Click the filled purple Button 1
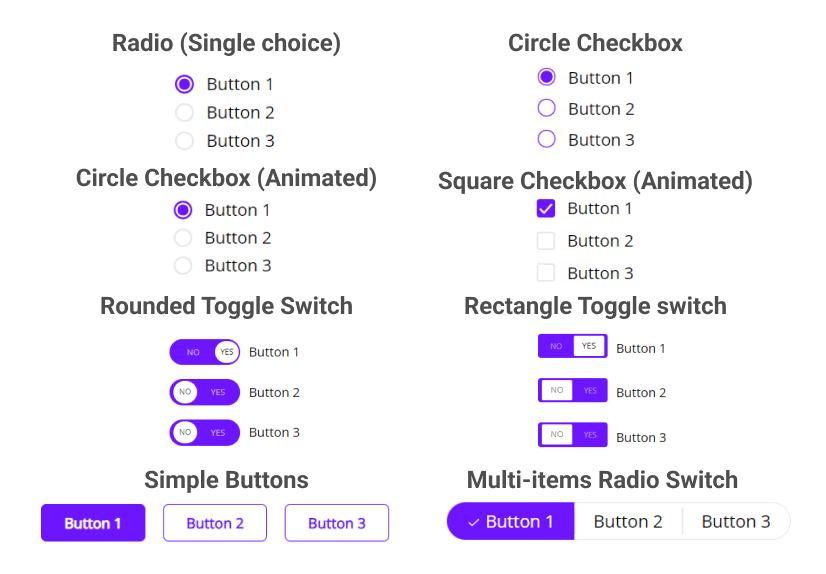 tap(93, 523)
